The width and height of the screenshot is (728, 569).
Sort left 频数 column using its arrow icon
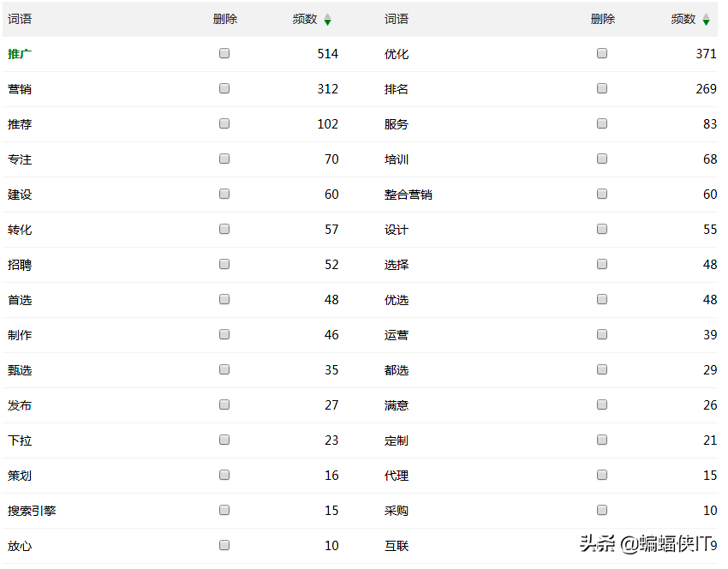point(328,19)
